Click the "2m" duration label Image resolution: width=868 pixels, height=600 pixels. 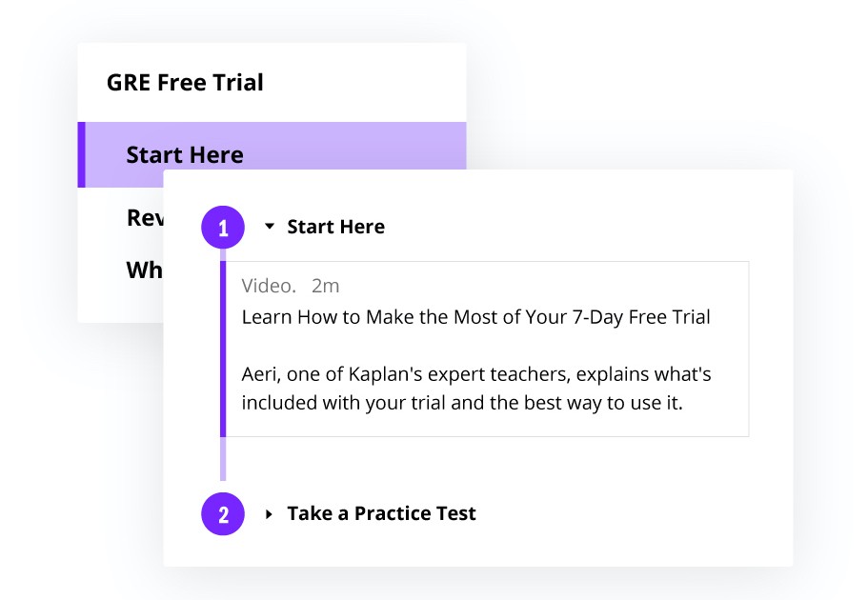(x=325, y=286)
